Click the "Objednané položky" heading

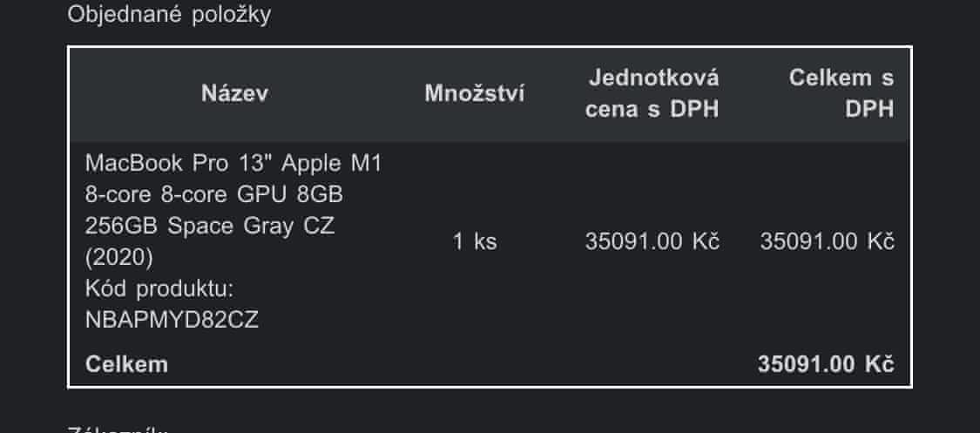(x=169, y=16)
